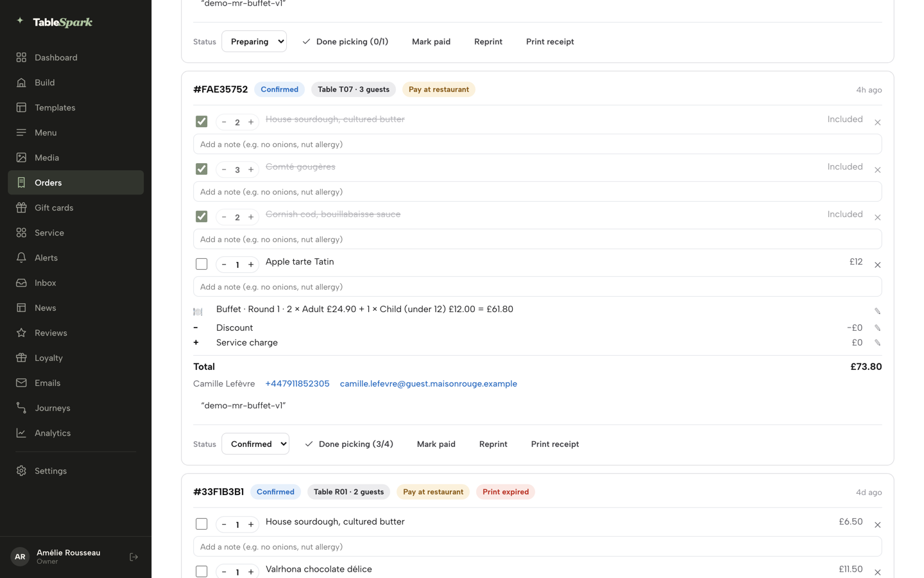924x578 pixels.
Task: Click the Alerts bell icon
Action: click(x=21, y=258)
